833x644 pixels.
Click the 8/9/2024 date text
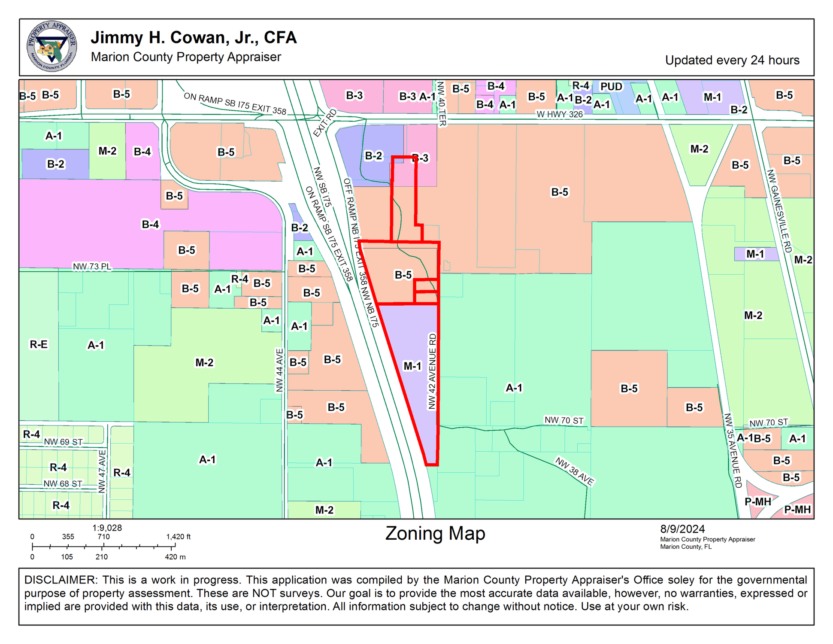click(682, 529)
